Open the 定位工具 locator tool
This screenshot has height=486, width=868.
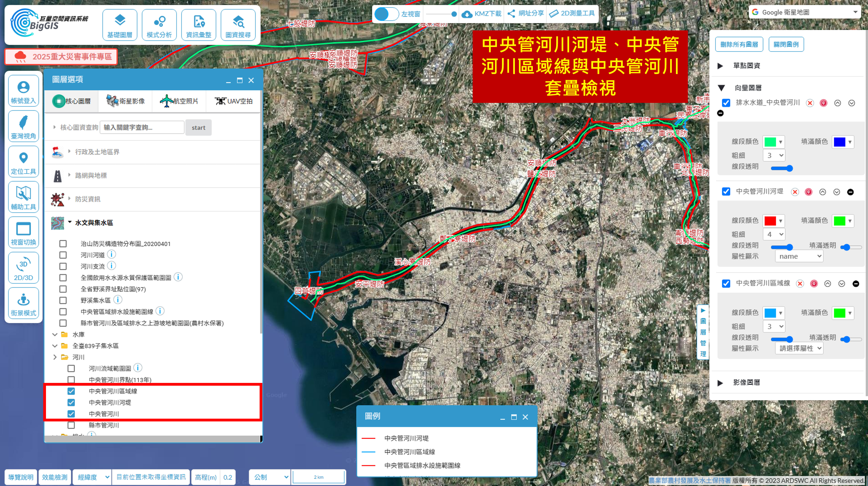(x=23, y=162)
